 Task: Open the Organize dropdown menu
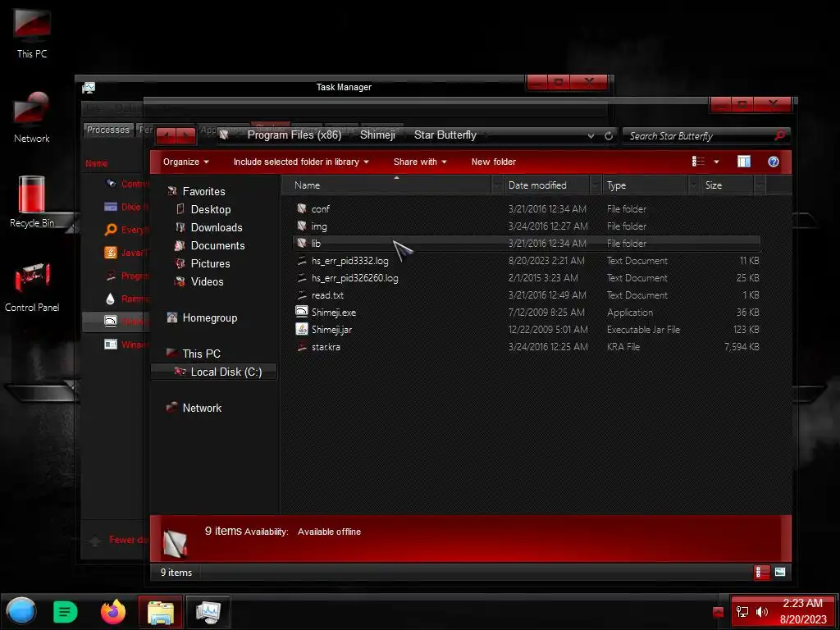186,162
